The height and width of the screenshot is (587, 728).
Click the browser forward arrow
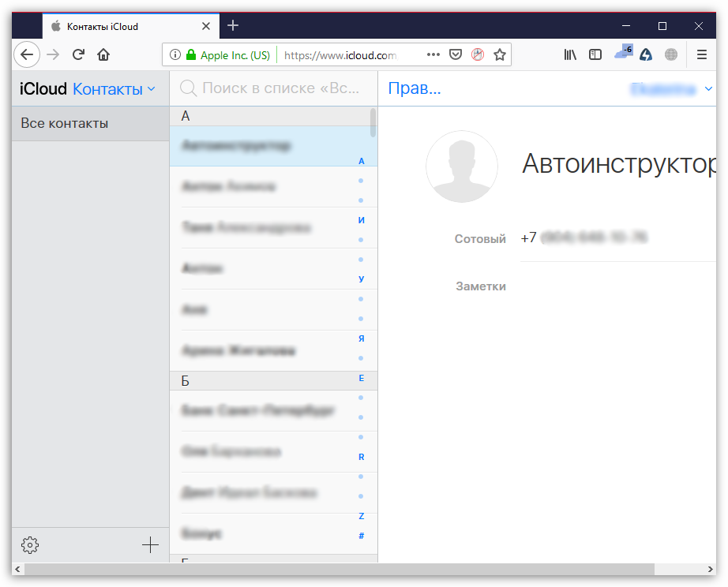click(x=53, y=54)
